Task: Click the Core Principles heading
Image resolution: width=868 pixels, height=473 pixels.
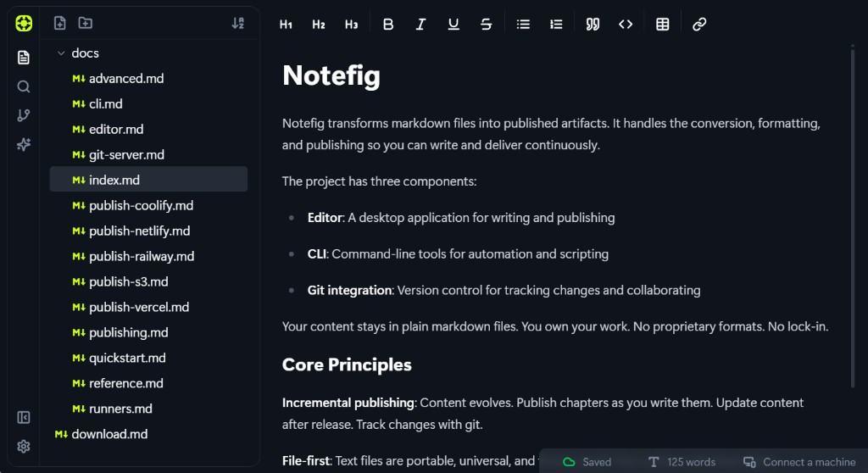Action: pos(347,365)
